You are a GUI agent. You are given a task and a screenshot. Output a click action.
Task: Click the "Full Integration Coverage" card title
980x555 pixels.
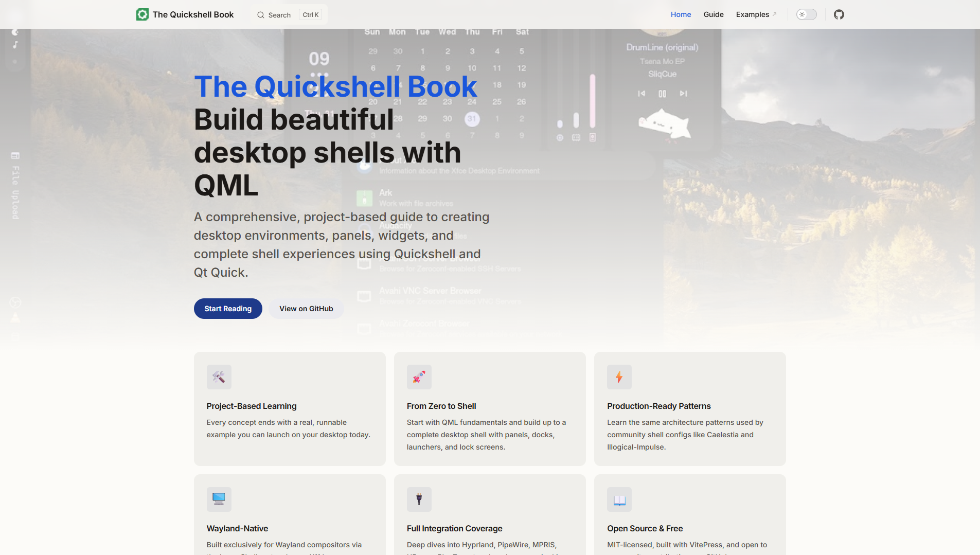pyautogui.click(x=454, y=528)
